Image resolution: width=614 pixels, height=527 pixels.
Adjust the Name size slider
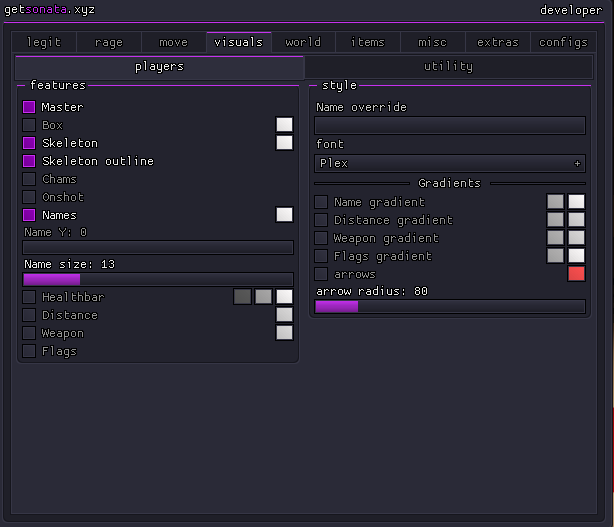(158, 280)
